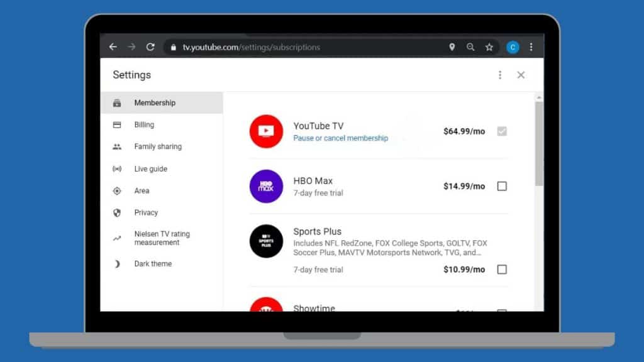
Task: Check the HBO Max add-on checkbox
Action: click(502, 186)
